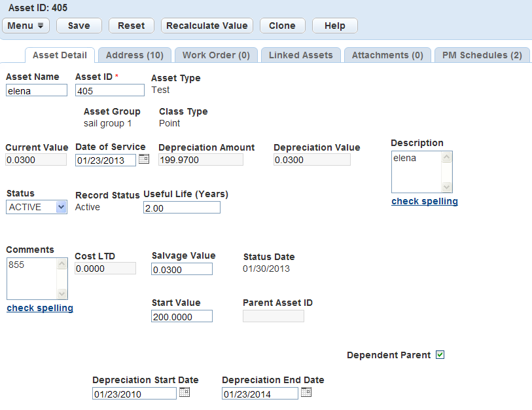Go to the Linked Assets tab

(x=300, y=56)
